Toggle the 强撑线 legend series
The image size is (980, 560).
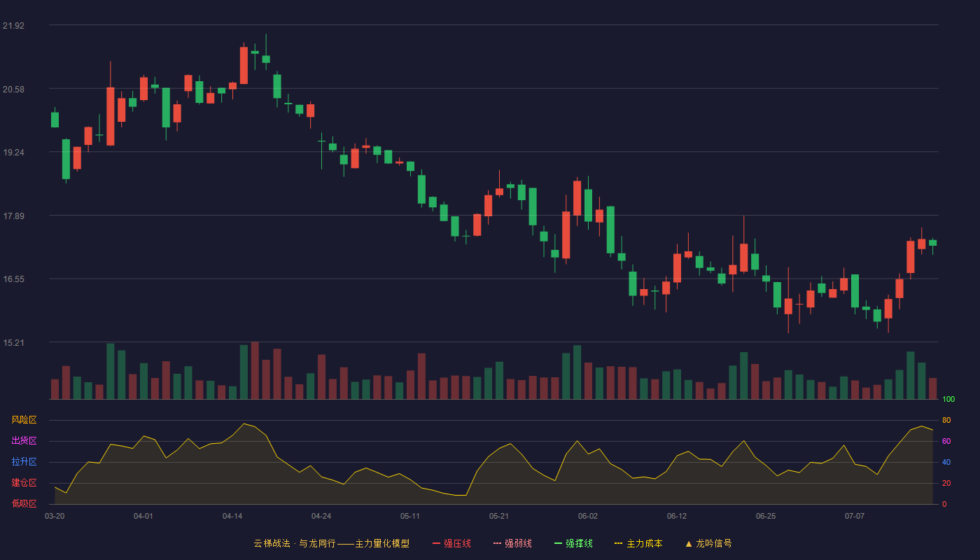click(x=573, y=543)
